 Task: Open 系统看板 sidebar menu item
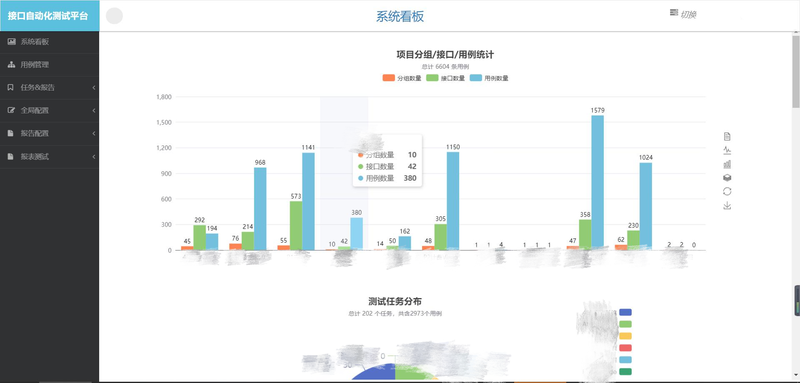pyautogui.click(x=49, y=42)
